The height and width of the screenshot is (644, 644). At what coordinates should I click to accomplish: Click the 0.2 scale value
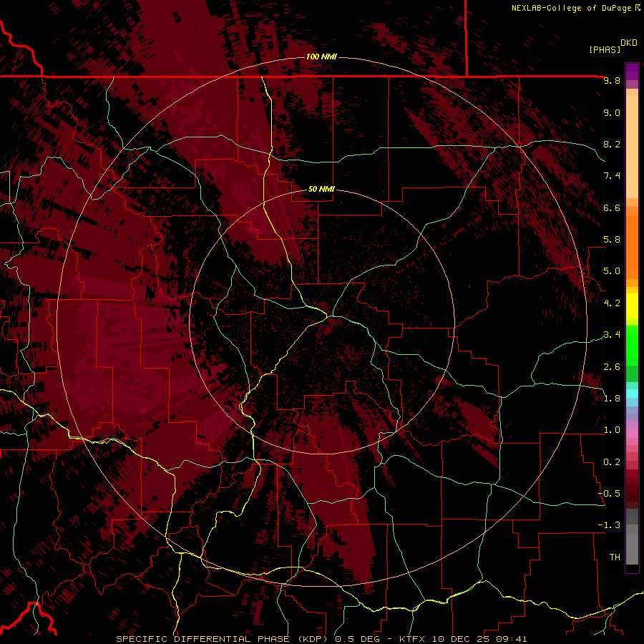(x=612, y=462)
